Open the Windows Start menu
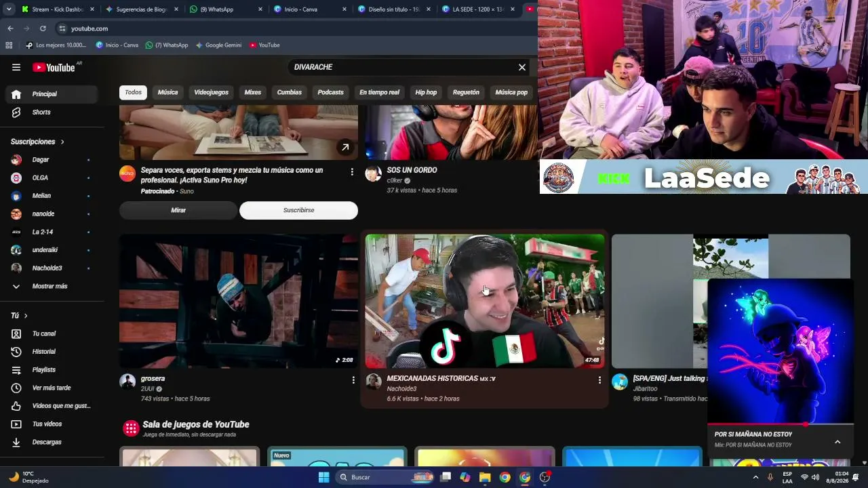 (323, 477)
